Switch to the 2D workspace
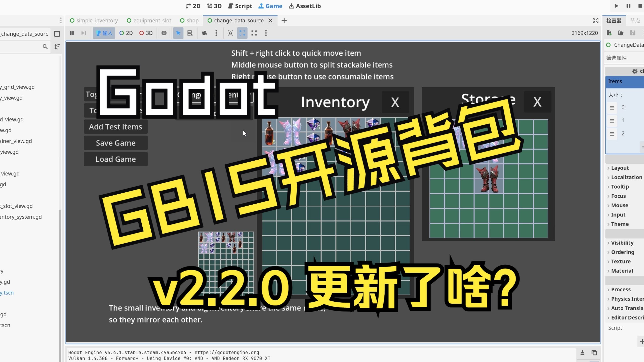The width and height of the screenshot is (644, 362). point(193,6)
